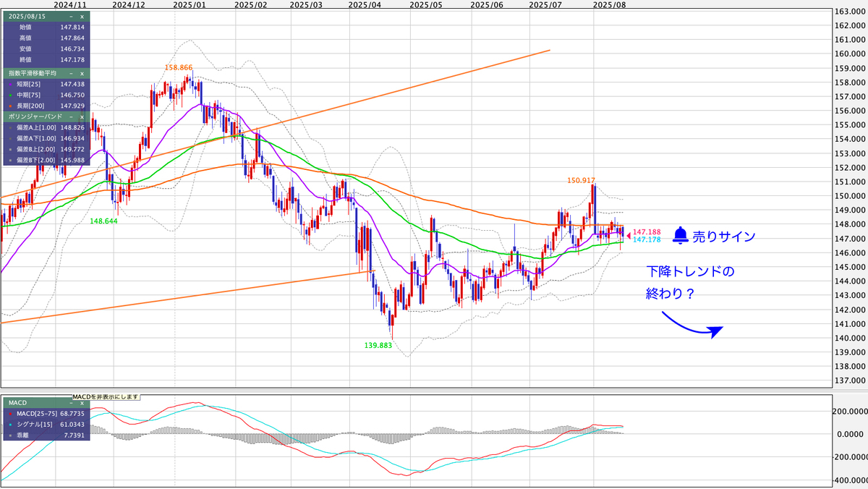Click the 偏差B上[2.00] color square
Image resolution: width=868 pixels, height=489 pixels.
click(10, 150)
